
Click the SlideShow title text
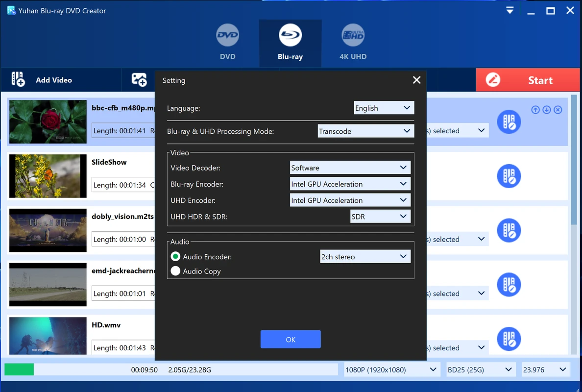[x=109, y=162]
